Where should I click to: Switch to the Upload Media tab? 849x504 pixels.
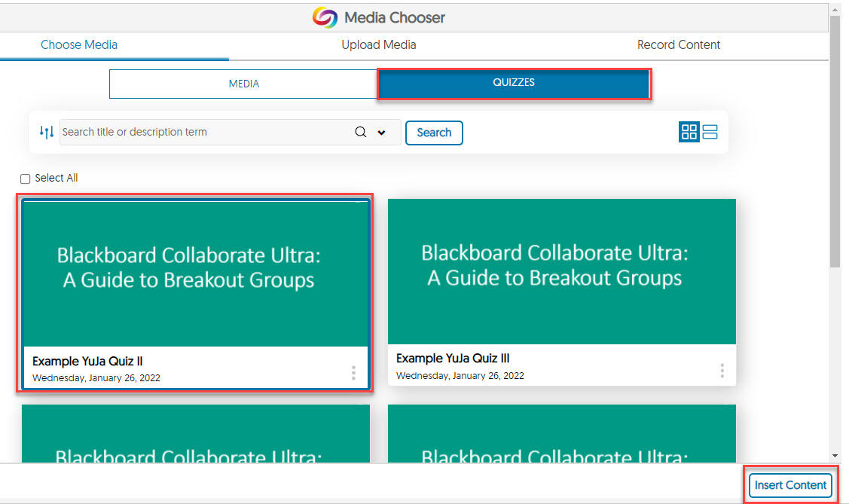tap(378, 44)
